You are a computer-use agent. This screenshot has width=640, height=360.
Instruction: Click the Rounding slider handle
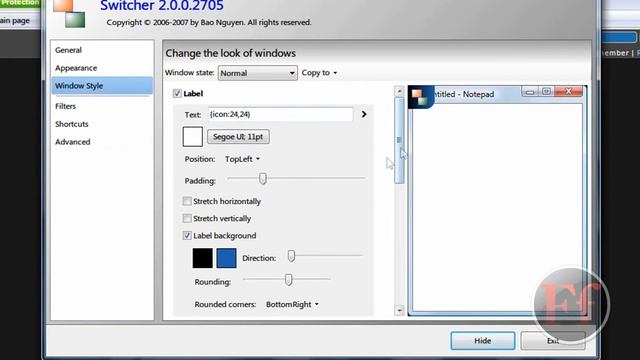[289, 280]
